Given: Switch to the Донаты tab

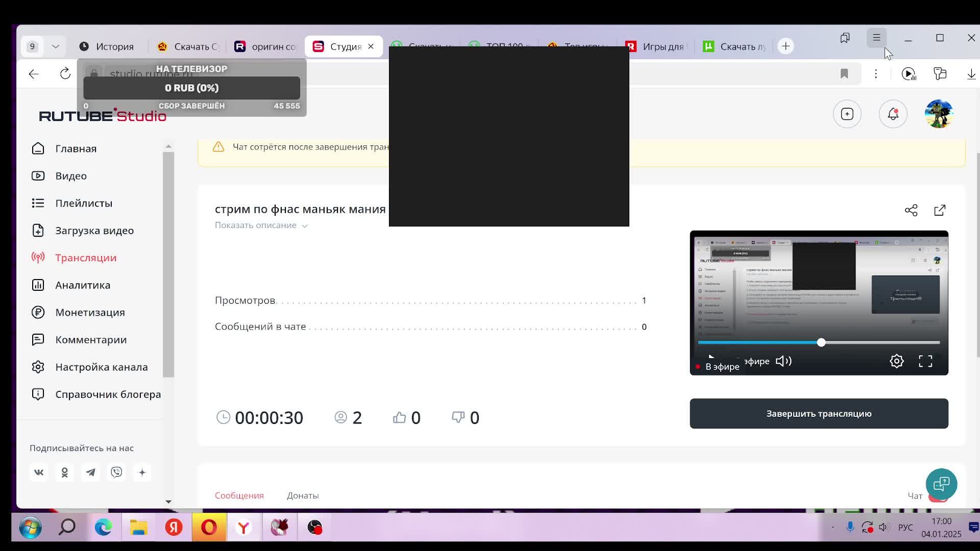Looking at the screenshot, I should [x=303, y=495].
